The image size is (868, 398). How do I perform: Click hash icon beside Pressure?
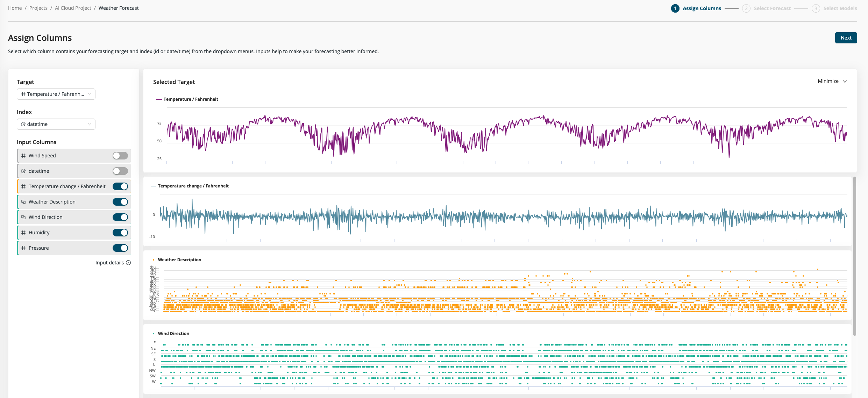pyautogui.click(x=23, y=248)
